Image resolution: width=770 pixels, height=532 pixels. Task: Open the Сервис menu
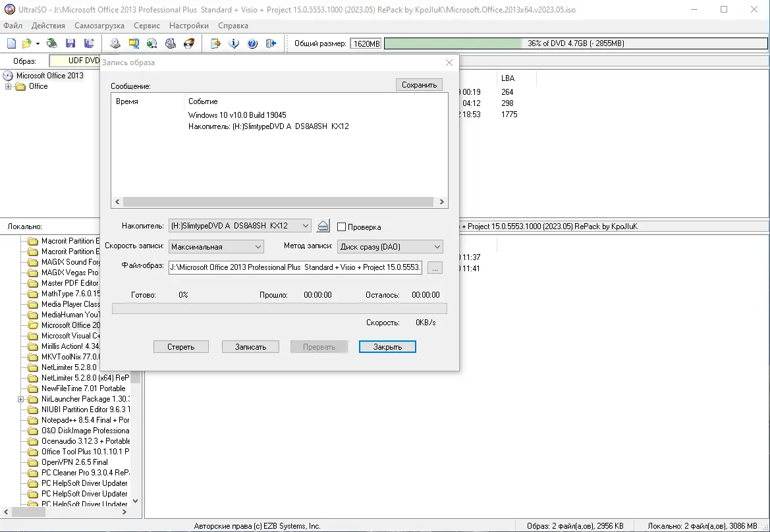point(146,26)
